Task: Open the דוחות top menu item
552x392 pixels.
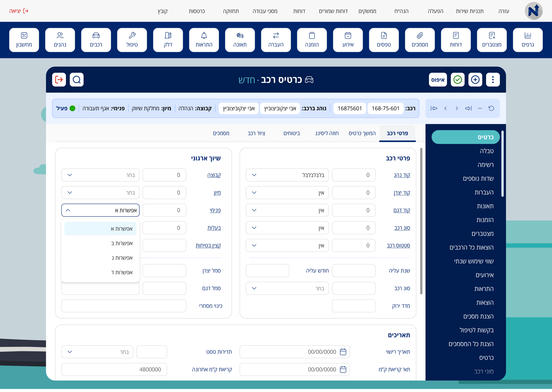Action: click(x=299, y=11)
